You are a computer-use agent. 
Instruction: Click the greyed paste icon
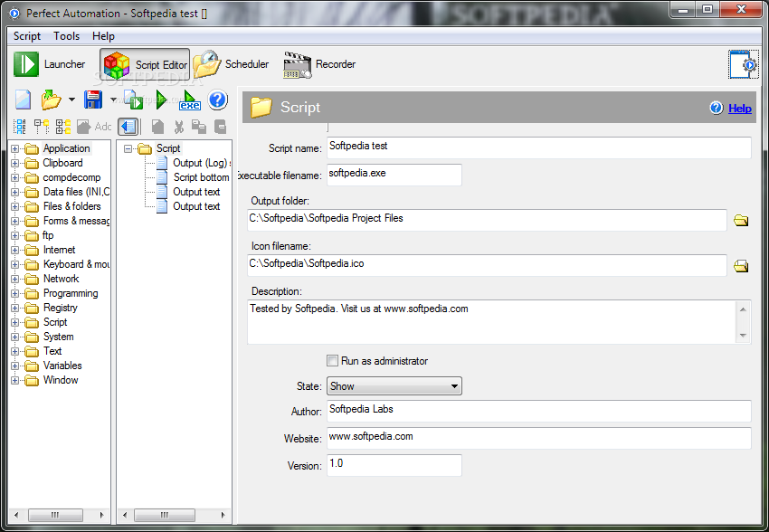[199, 127]
